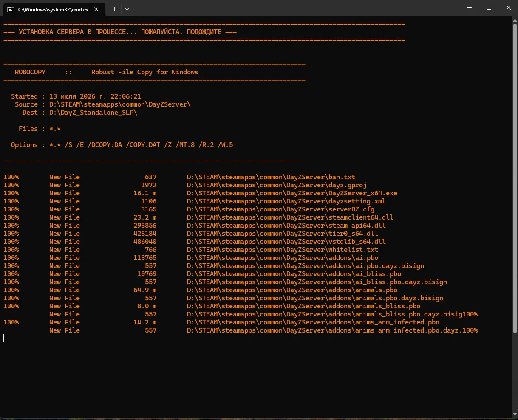The height and width of the screenshot is (420, 518).
Task: Click the 'Files : *.*' line
Action: (x=40, y=129)
